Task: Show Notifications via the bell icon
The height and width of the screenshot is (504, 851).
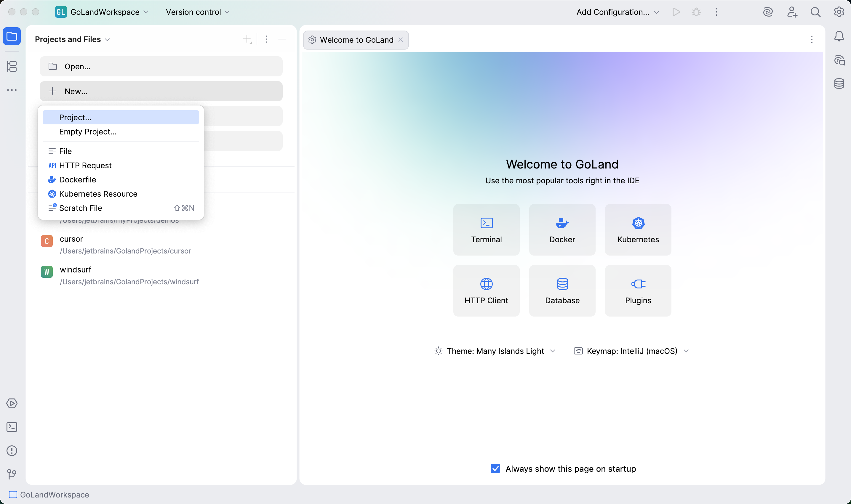Action: (x=839, y=36)
